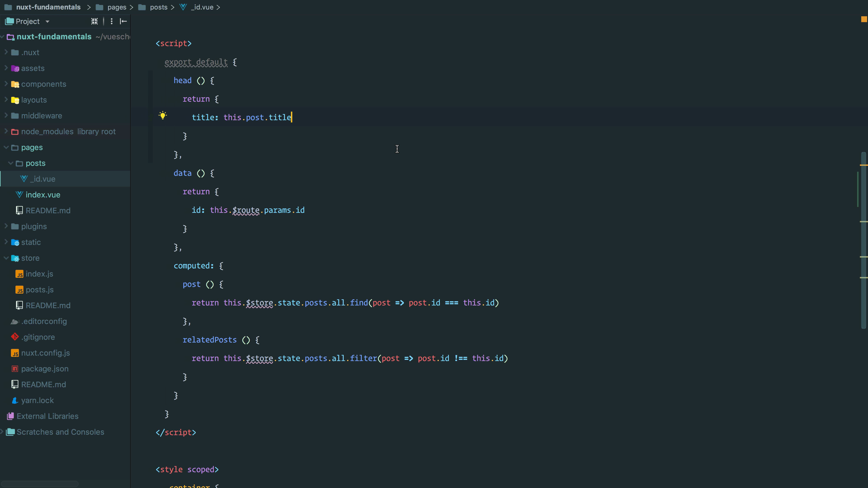868x488 pixels.
Task: Open yarn.lock
Action: pos(37,400)
